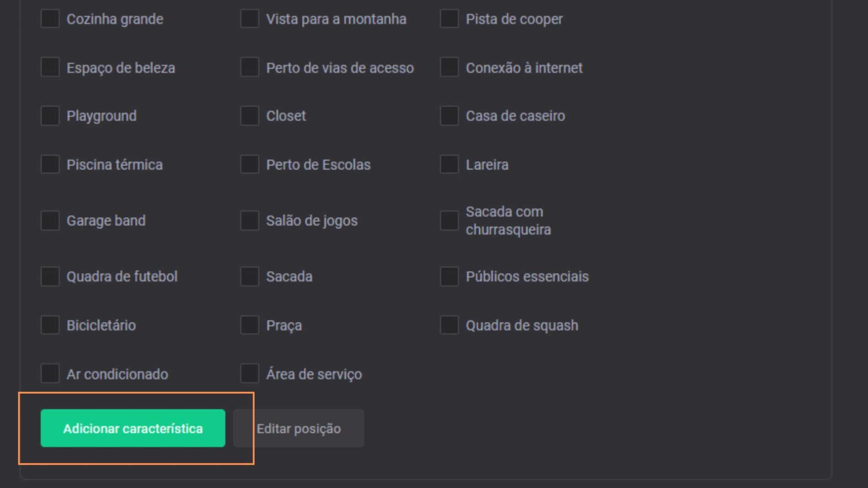Enable the Sacada com churrasqueira checkbox
Viewport: 868px width, 488px height.
tap(449, 220)
